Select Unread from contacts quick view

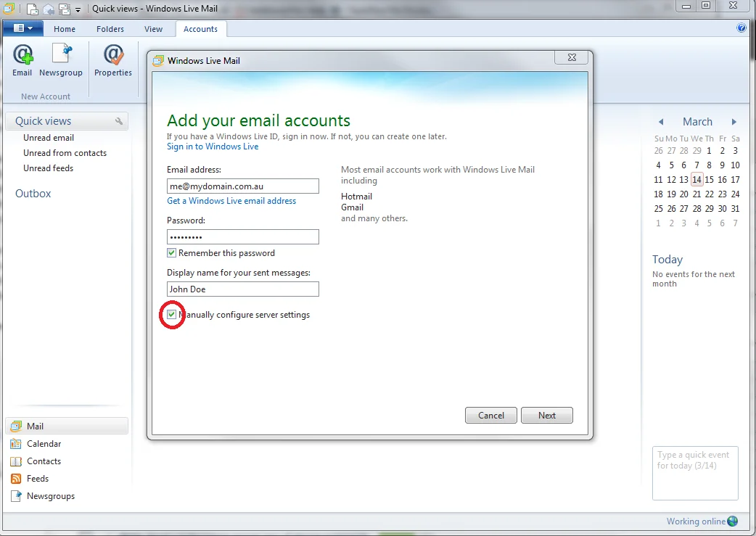tap(65, 153)
